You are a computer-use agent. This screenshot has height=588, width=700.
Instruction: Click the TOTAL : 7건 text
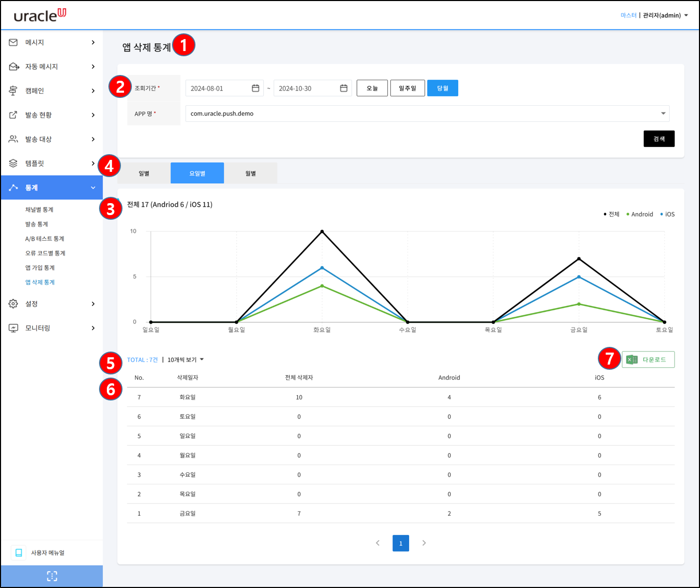(142, 360)
